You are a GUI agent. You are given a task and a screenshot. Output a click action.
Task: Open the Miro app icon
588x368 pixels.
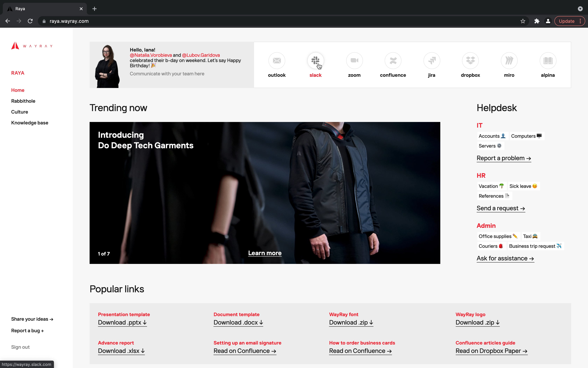[x=509, y=61]
